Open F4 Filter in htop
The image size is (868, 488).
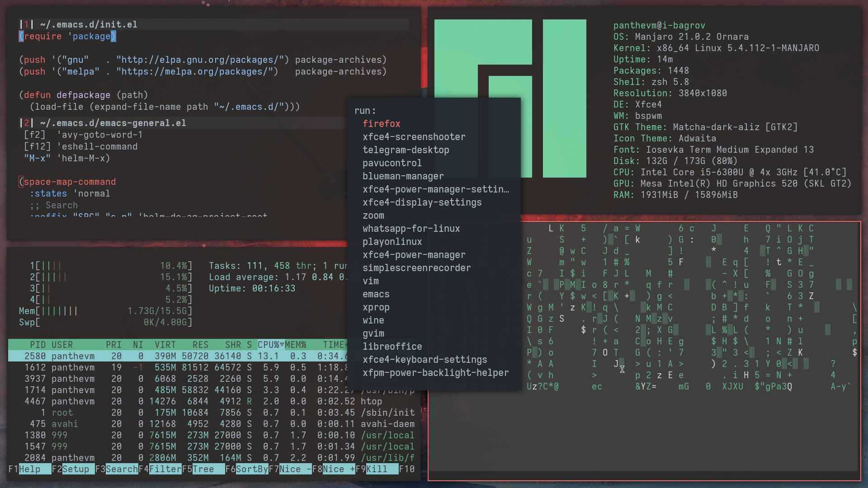click(165, 469)
